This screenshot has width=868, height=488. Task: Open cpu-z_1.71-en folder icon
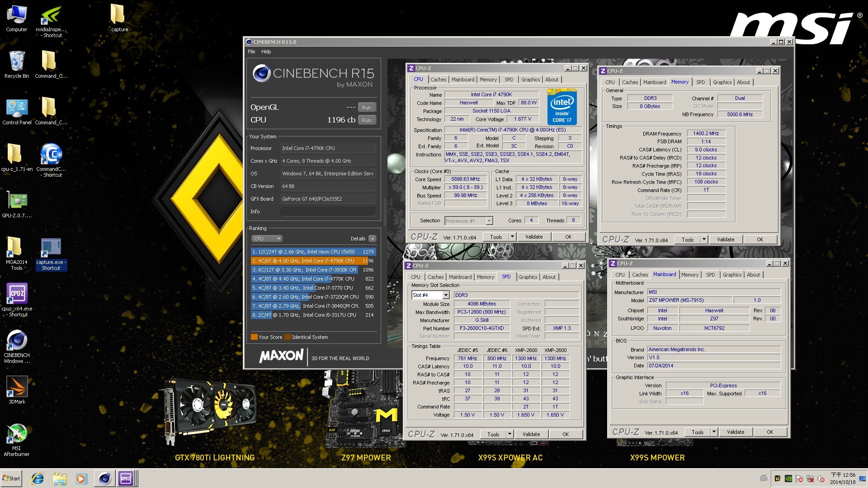(x=17, y=158)
